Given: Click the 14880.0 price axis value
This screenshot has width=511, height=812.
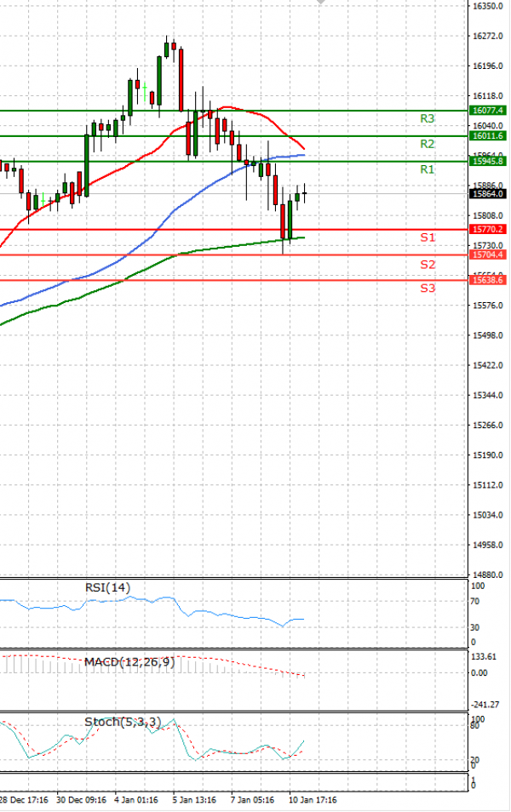Looking at the screenshot, I should (x=488, y=575).
